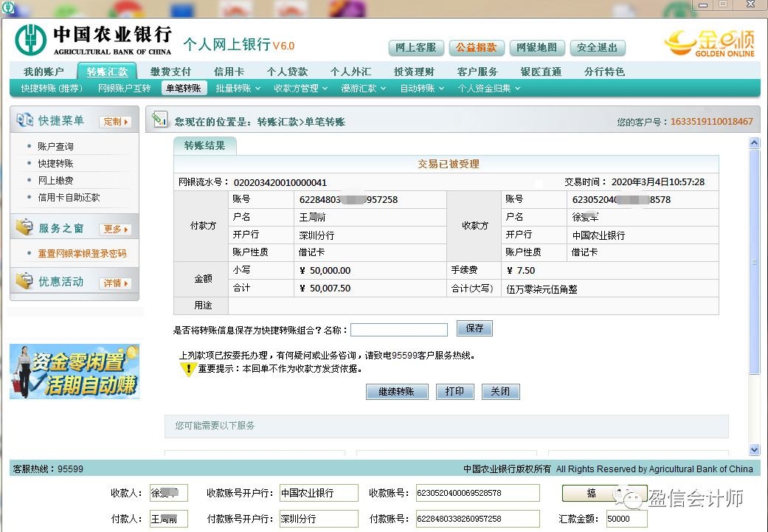Click the 保存 button
Screen dimensions: 768x532
(474, 328)
